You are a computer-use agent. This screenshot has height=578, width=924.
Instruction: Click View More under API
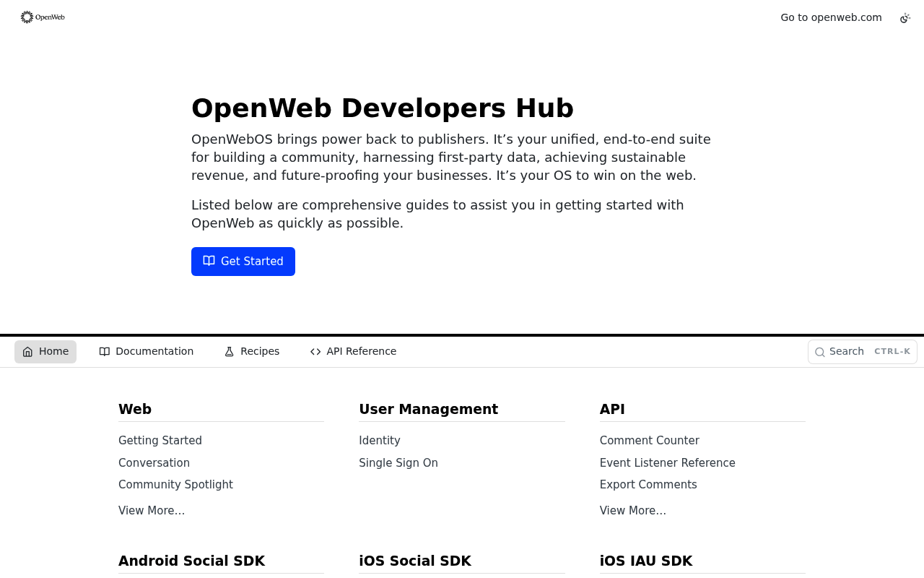(633, 511)
